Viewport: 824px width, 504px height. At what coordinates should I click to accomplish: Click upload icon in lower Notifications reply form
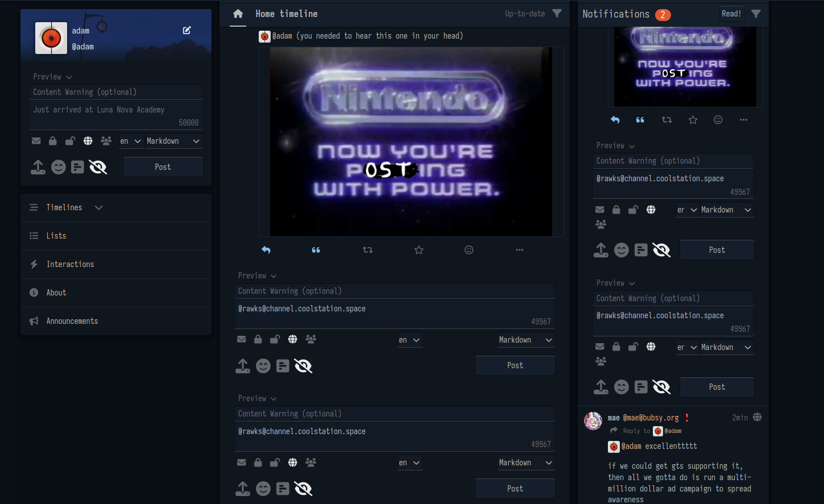pos(601,387)
